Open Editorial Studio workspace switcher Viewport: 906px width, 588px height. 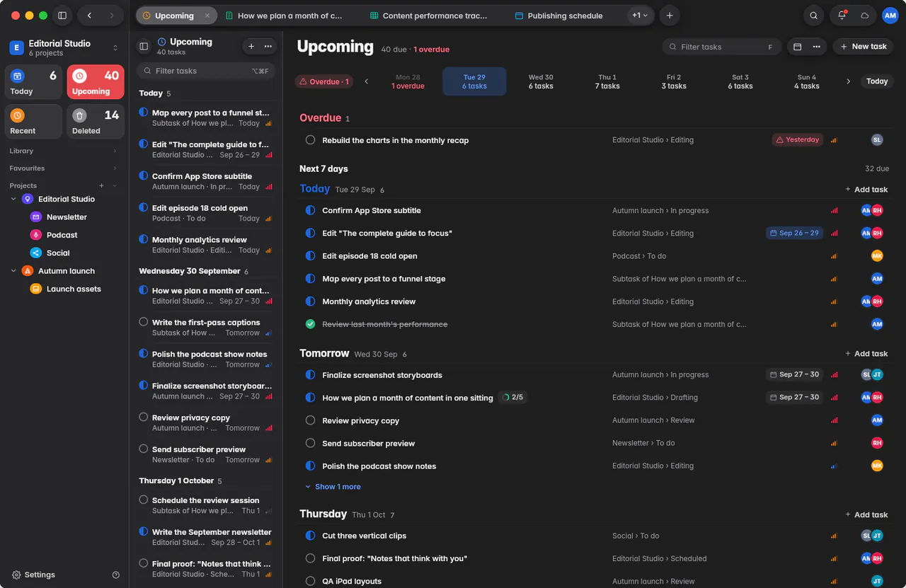click(64, 47)
